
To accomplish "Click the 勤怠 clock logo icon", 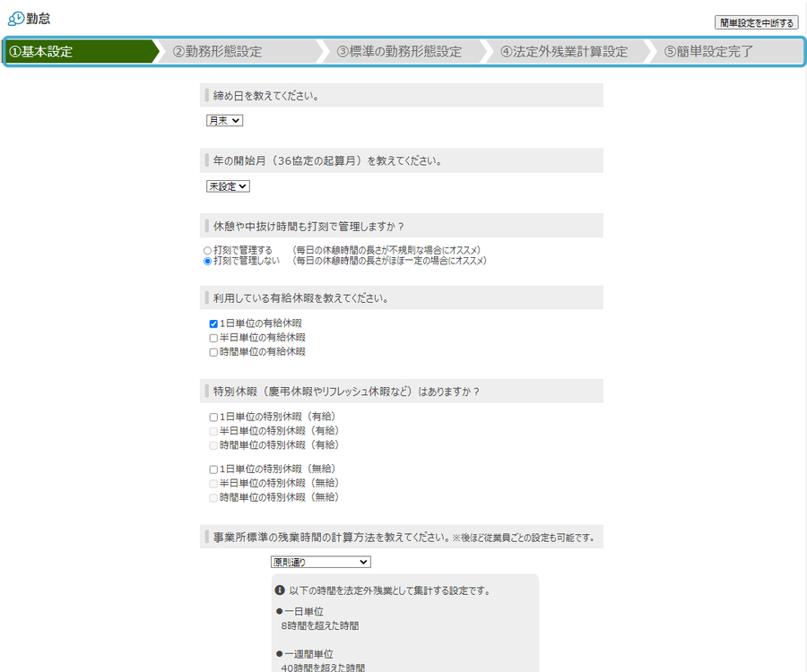I will coord(16,19).
